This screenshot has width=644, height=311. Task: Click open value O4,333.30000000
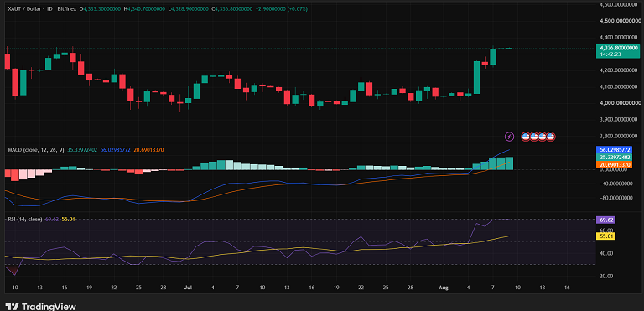coord(101,8)
